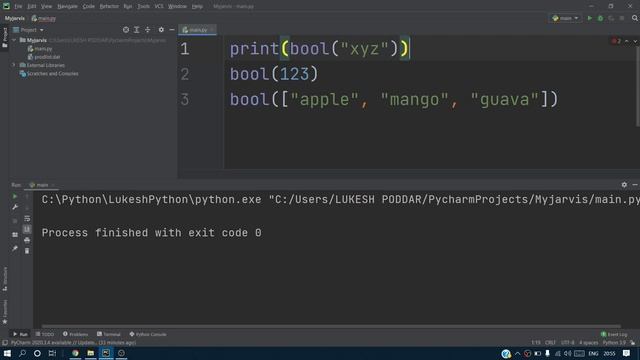Click the Stop button in top toolbar

622,18
